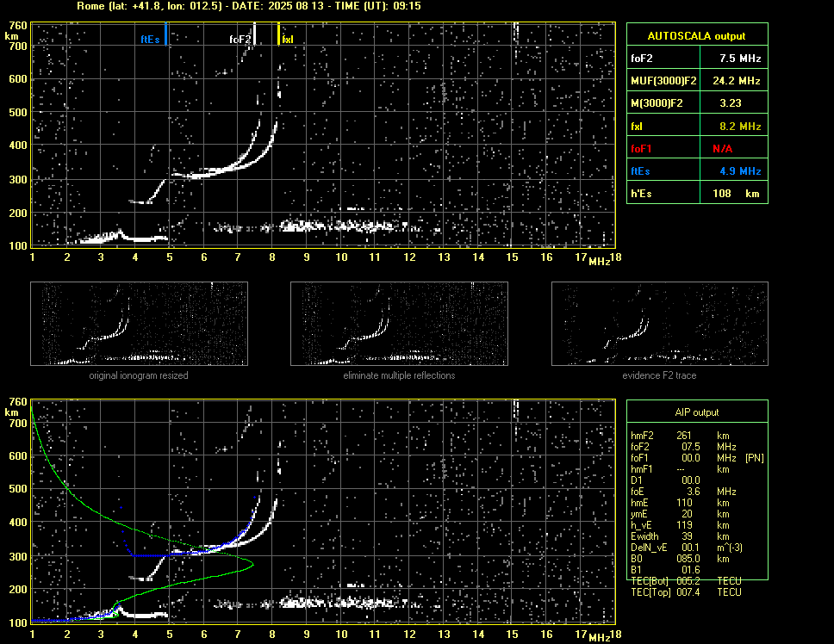
Task: Click the MHz axis unit on the bottom ionogram
Action: 599,637
